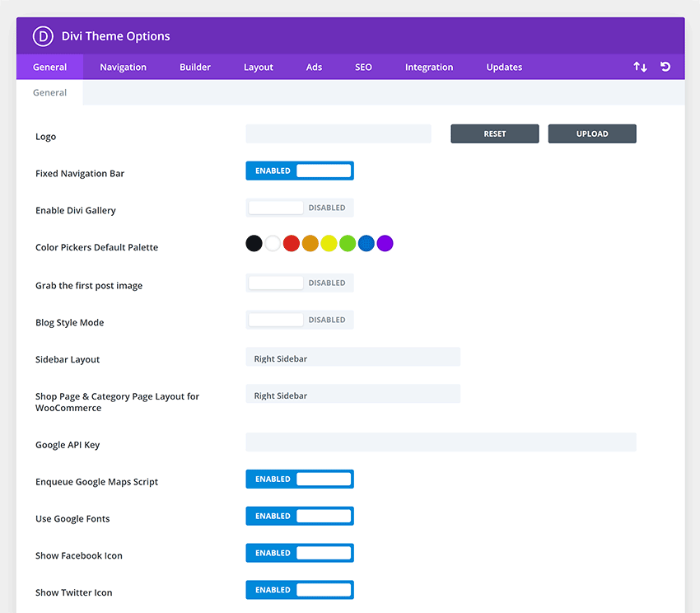Click the Blog Style Mode label
Screen dimensions: 700x613
tap(70, 323)
